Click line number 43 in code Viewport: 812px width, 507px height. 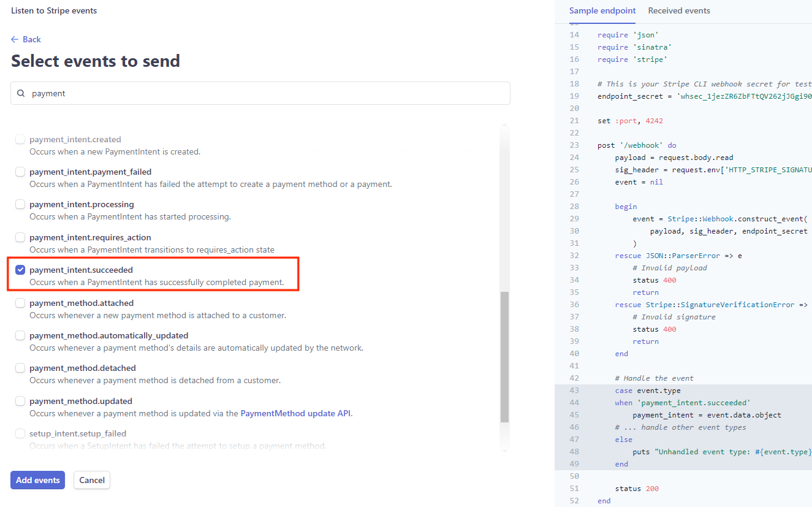click(x=574, y=391)
